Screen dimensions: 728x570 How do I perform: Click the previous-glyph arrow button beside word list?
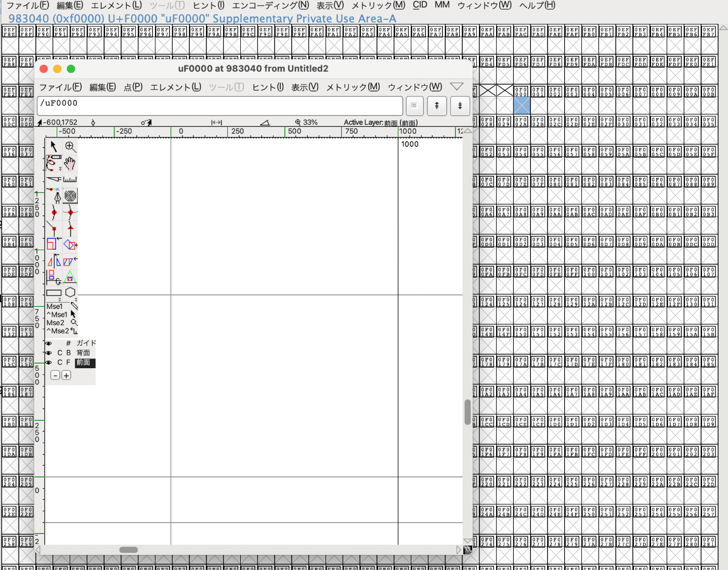tap(437, 106)
